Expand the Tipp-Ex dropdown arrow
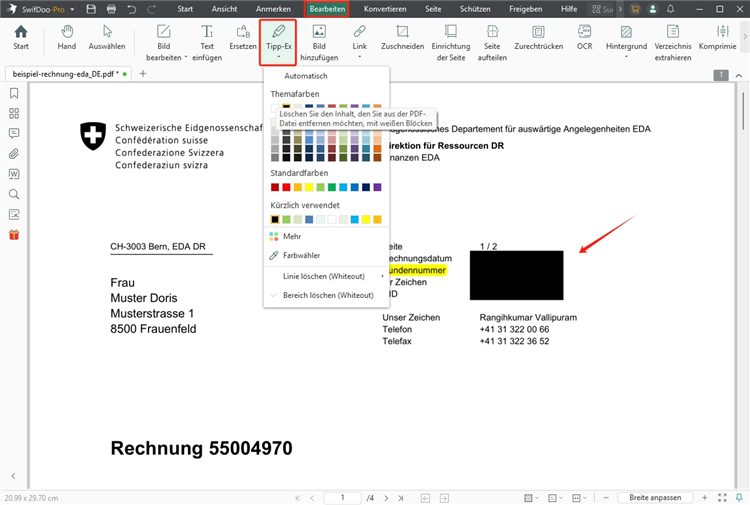This screenshot has width=750, height=505. [278, 57]
